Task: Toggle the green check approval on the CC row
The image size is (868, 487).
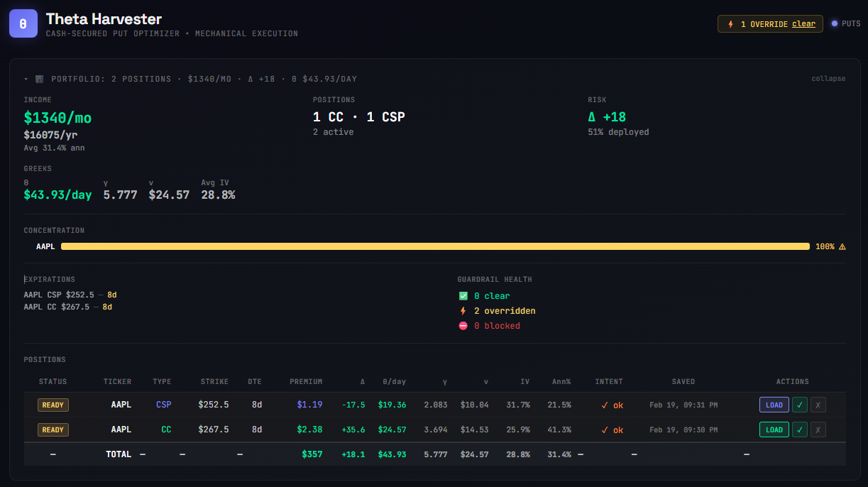Action: point(801,429)
